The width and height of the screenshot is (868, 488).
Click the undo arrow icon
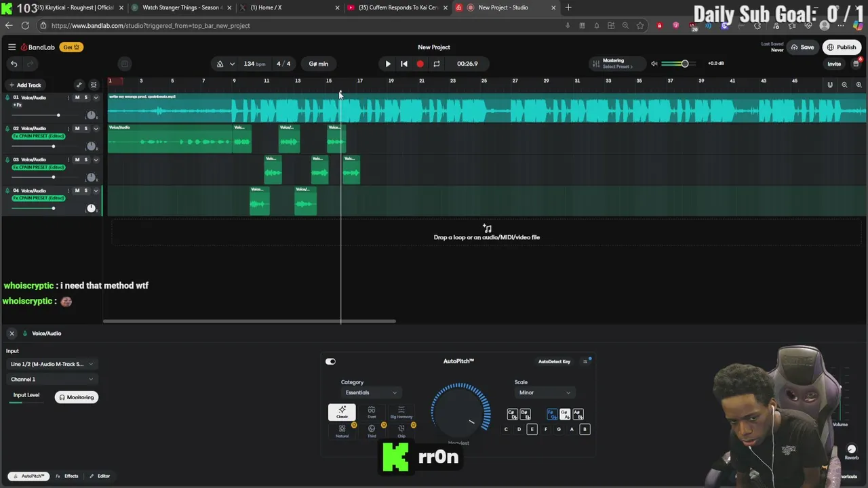click(14, 64)
